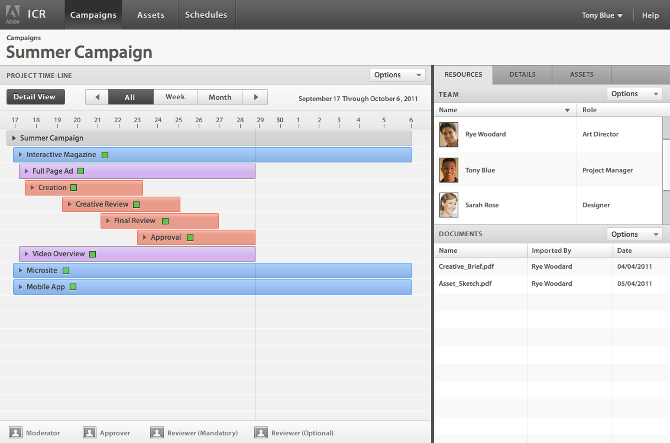Click day 17 timeline marker
Viewport: 670px width, 443px height.
tap(15, 122)
